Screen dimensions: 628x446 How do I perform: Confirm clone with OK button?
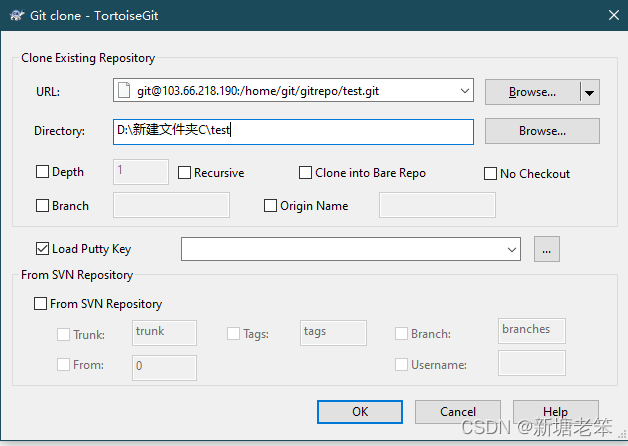coord(360,412)
